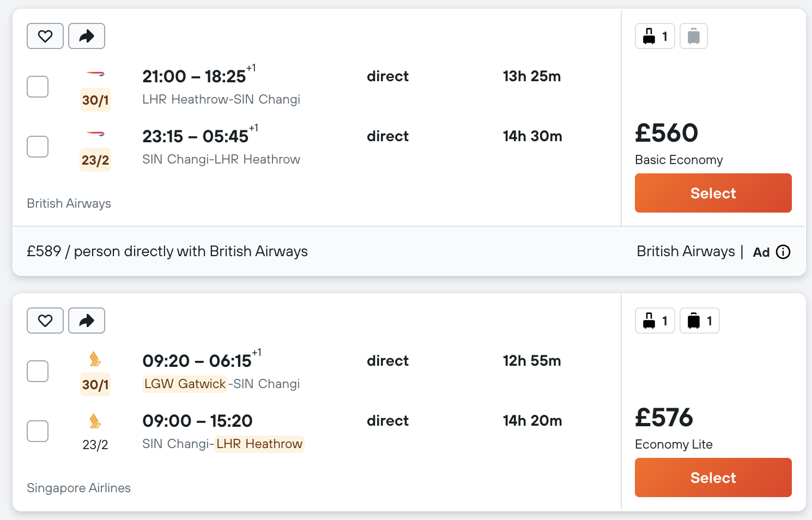Share the British Airways £560 flight

pyautogui.click(x=87, y=36)
